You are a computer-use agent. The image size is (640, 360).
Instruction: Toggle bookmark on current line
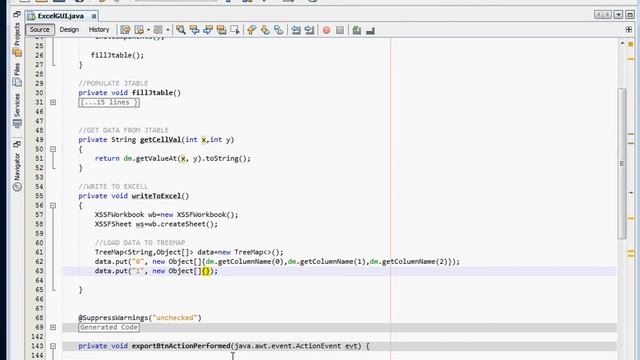[278, 30]
